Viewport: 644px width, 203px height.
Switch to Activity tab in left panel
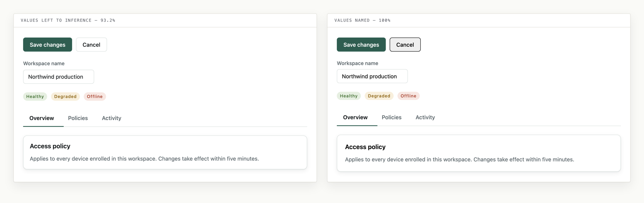112,118
